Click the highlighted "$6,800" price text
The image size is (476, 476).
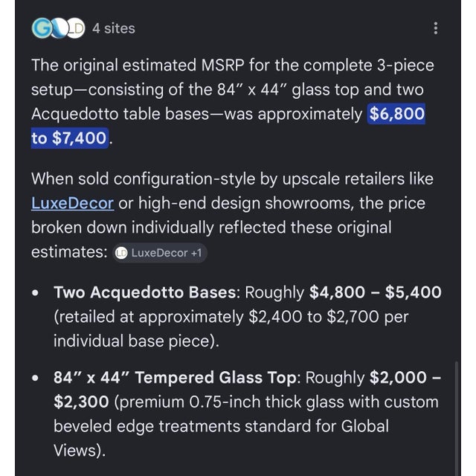(396, 114)
